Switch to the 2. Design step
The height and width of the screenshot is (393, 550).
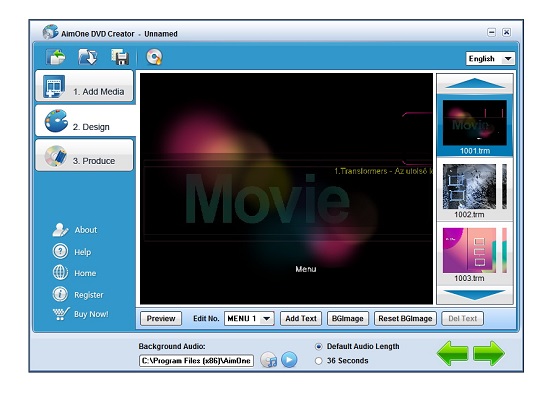click(85, 121)
